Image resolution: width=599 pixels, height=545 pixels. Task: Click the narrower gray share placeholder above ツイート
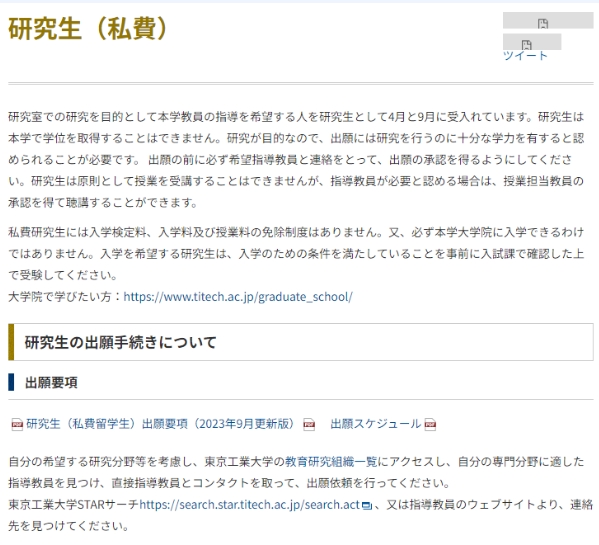[532, 42]
